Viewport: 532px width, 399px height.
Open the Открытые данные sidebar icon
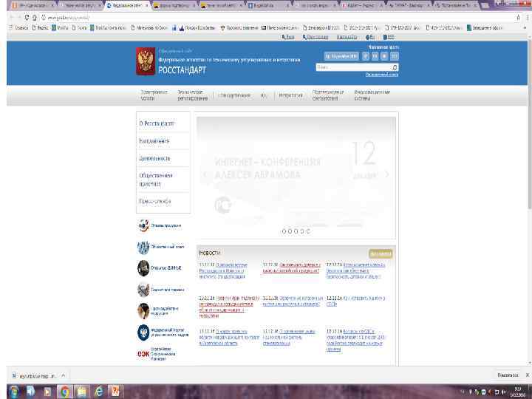click(143, 268)
